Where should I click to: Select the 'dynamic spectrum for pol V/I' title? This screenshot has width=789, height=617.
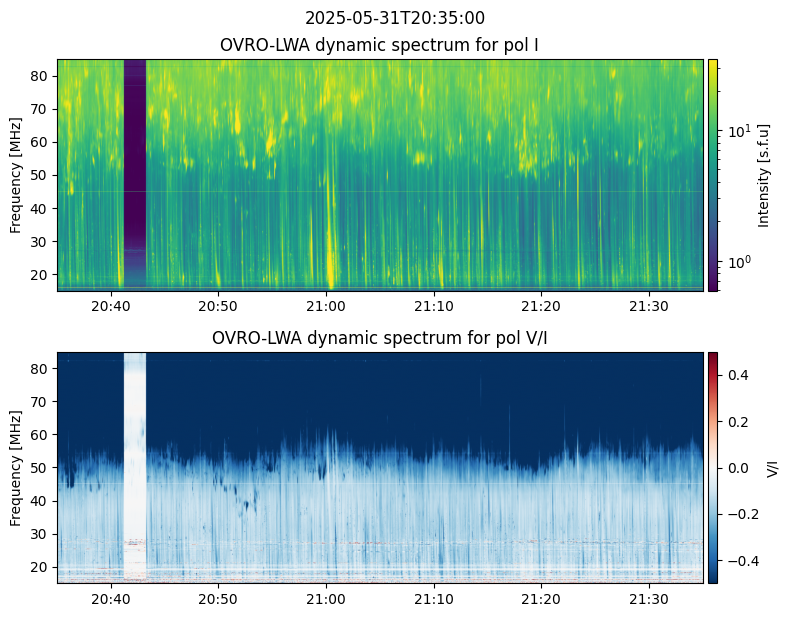point(380,338)
